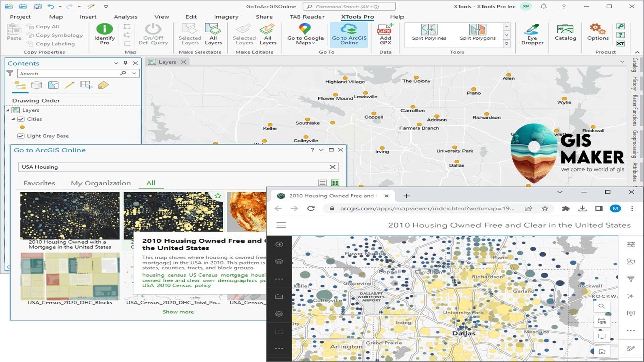644x362 pixels.
Task: Click All Layers in Make Editable group
Action: tap(268, 34)
